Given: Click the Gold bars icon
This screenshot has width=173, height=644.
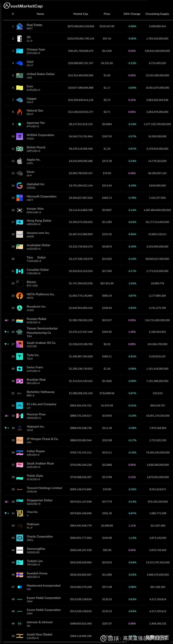Looking at the screenshot, I should (19, 63).
